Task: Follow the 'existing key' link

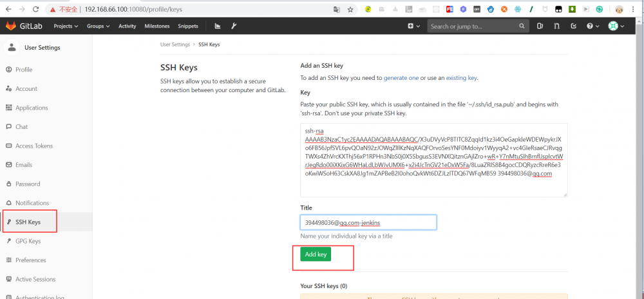Action: [462, 77]
